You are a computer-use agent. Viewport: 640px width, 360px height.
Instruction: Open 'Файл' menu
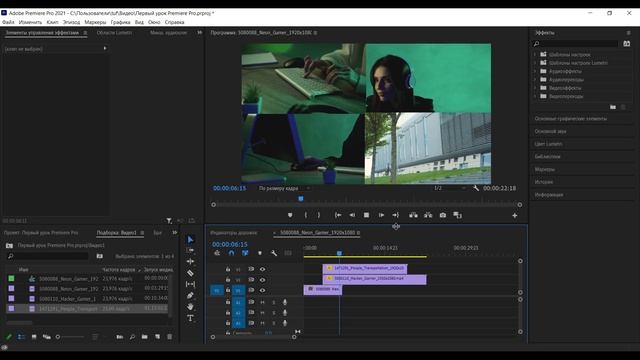pyautogui.click(x=8, y=22)
